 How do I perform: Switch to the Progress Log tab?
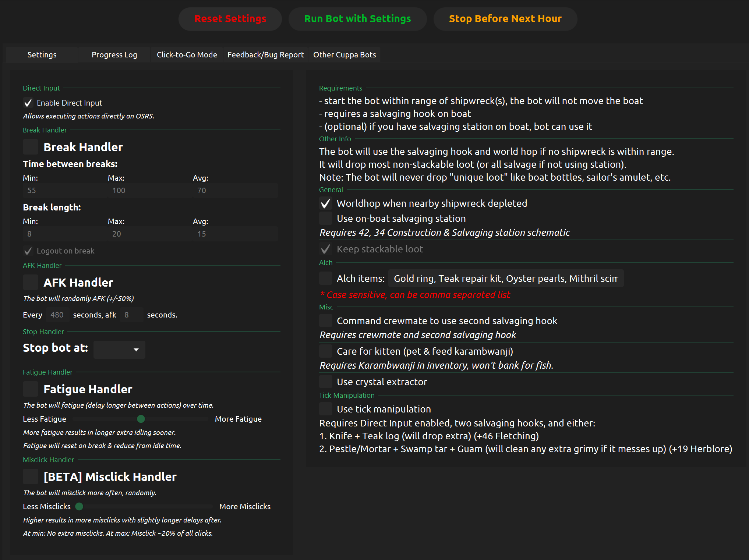pyautogui.click(x=114, y=55)
